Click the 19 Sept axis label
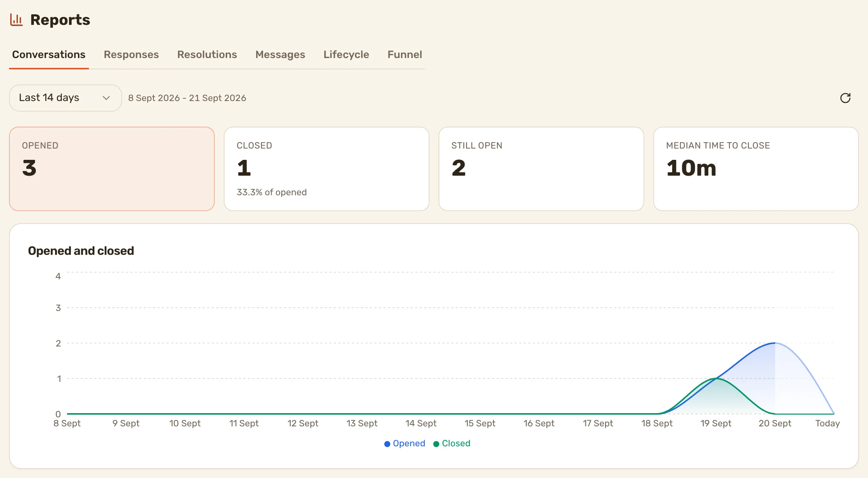 pyautogui.click(x=716, y=423)
